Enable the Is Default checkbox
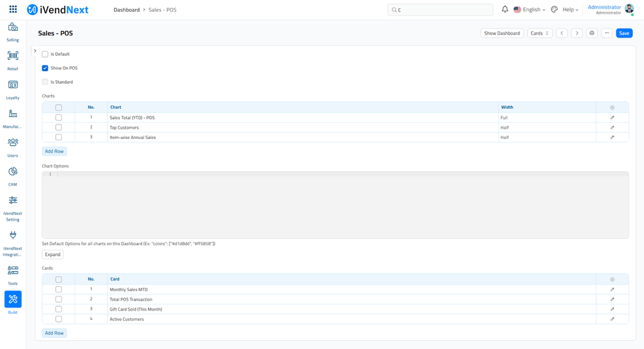 pos(45,54)
